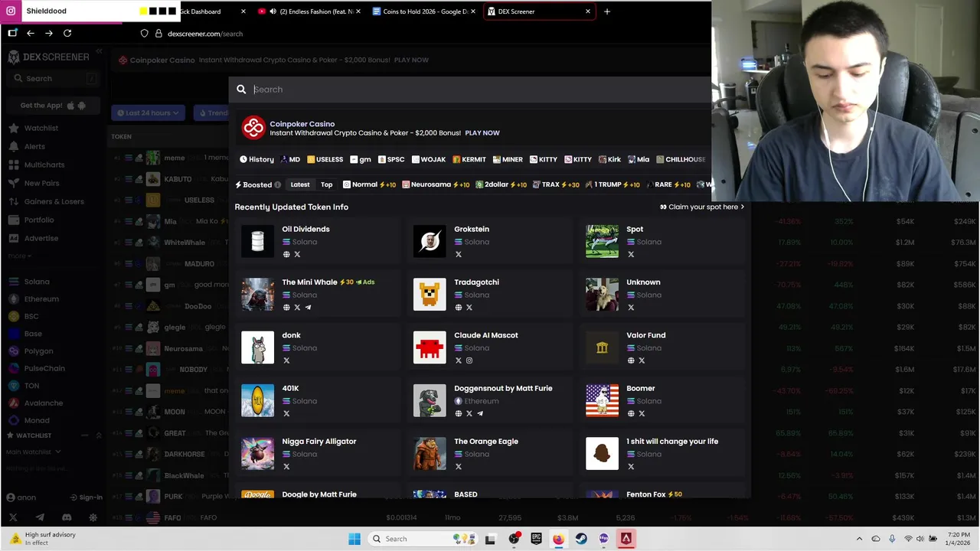This screenshot has height=551, width=980.
Task: Open the 1 shit will change your life entry
Action: (663, 454)
